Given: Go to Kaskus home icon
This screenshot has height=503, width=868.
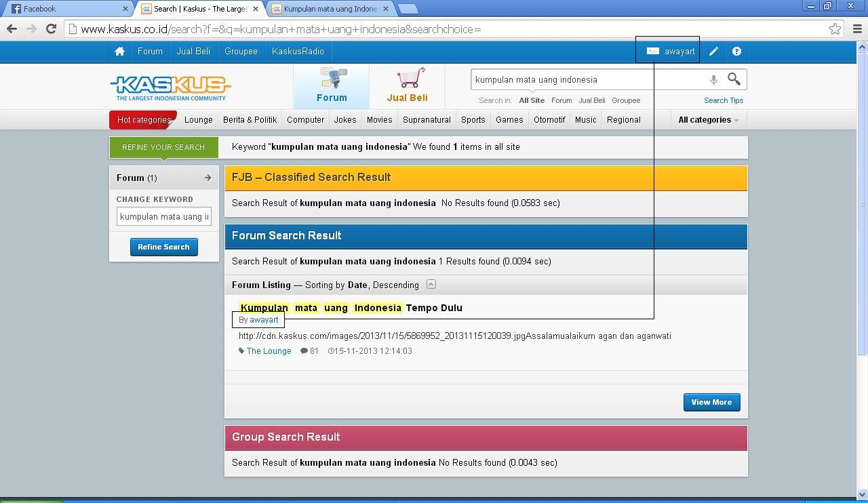Looking at the screenshot, I should pyautogui.click(x=119, y=52).
